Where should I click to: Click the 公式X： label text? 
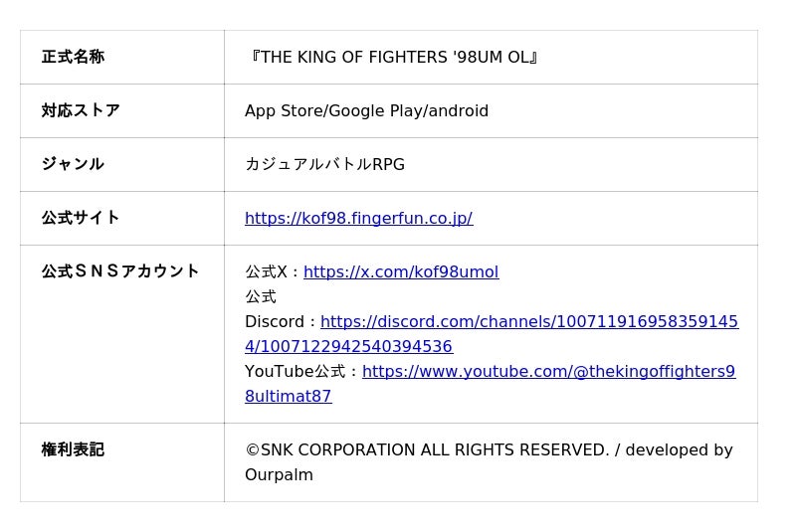pos(273,272)
